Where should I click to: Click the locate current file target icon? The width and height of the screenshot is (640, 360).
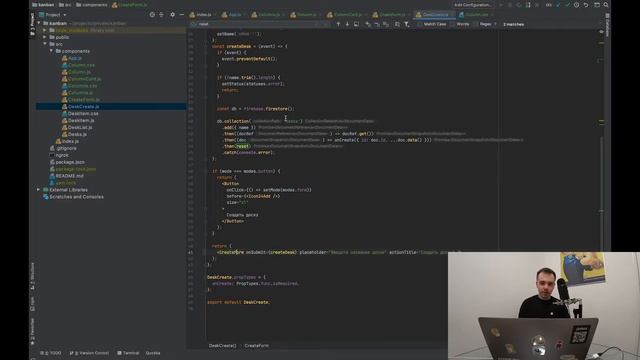pos(152,15)
